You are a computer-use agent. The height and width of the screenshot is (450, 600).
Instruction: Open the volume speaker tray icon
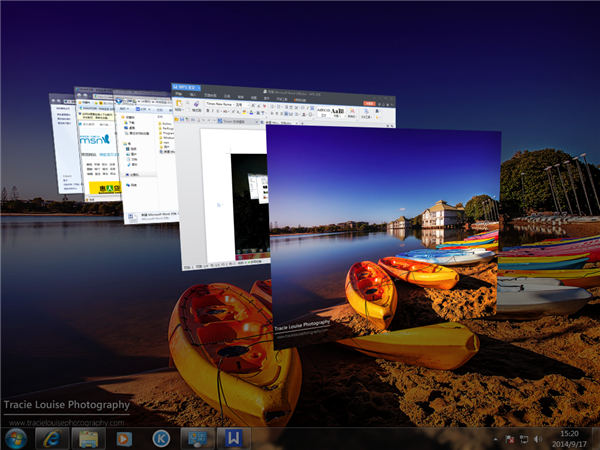coord(538,438)
